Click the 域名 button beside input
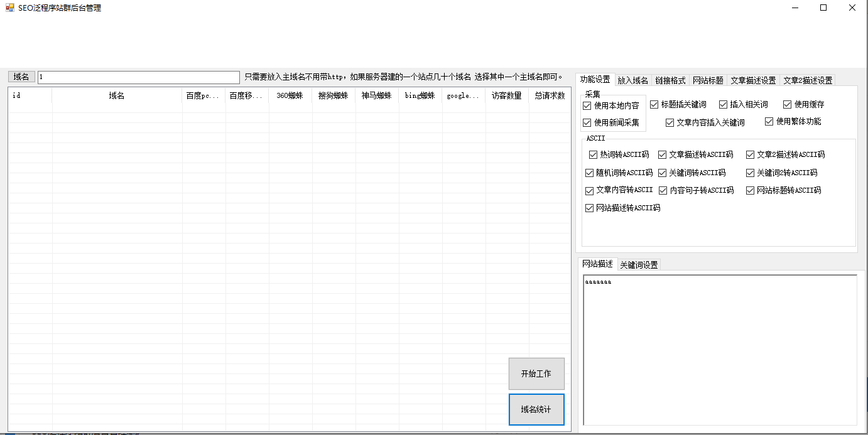 pyautogui.click(x=21, y=77)
